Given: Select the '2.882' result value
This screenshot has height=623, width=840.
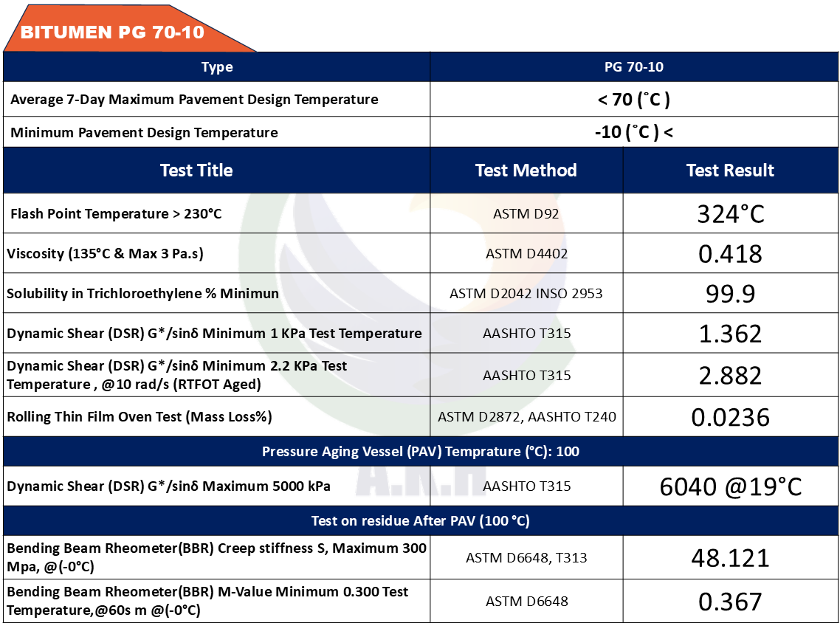Looking at the screenshot, I should (x=730, y=376).
